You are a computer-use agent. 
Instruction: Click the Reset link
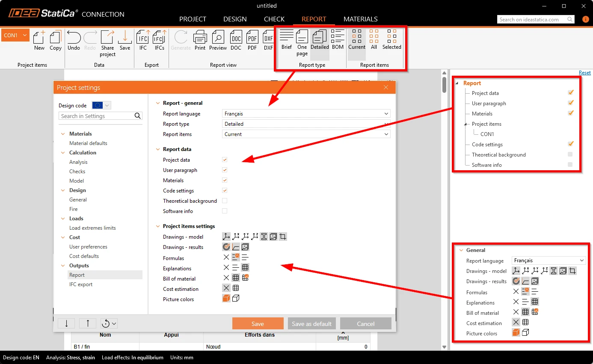pos(584,73)
